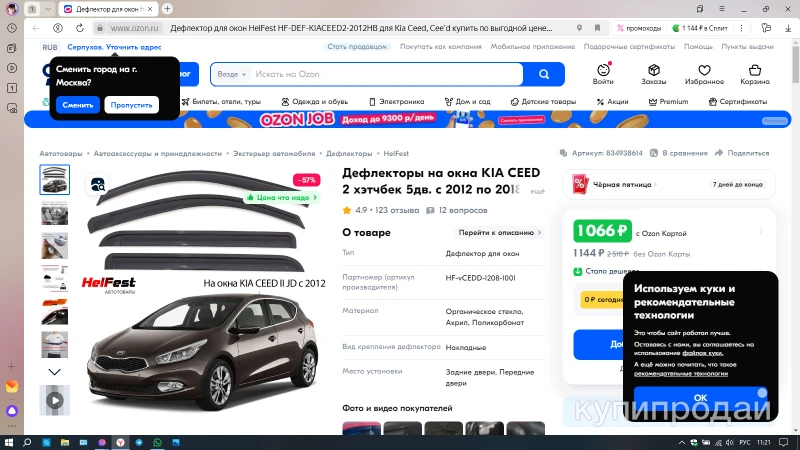
Task: Click the RUB currency selector
Action: [x=50, y=47]
